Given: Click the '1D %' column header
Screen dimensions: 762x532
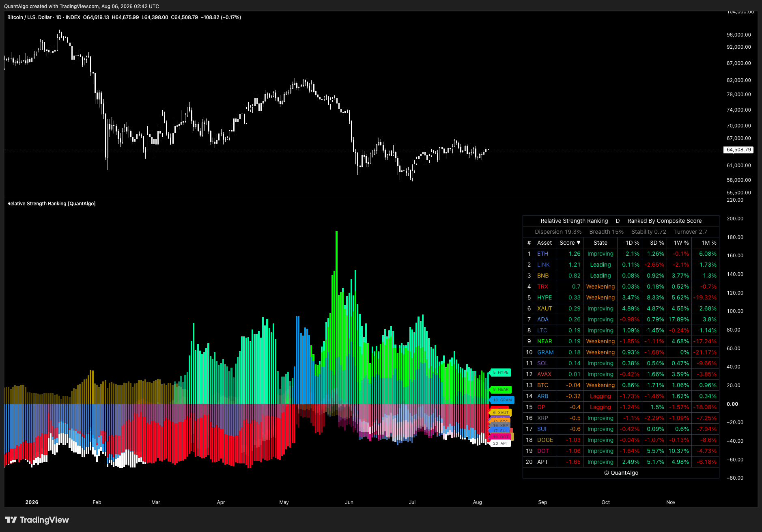Looking at the screenshot, I should (x=632, y=243).
